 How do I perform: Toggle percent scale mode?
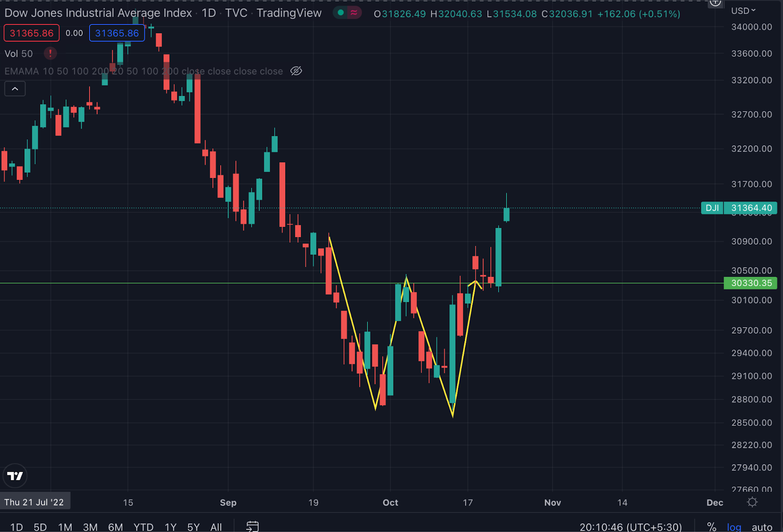[712, 527]
